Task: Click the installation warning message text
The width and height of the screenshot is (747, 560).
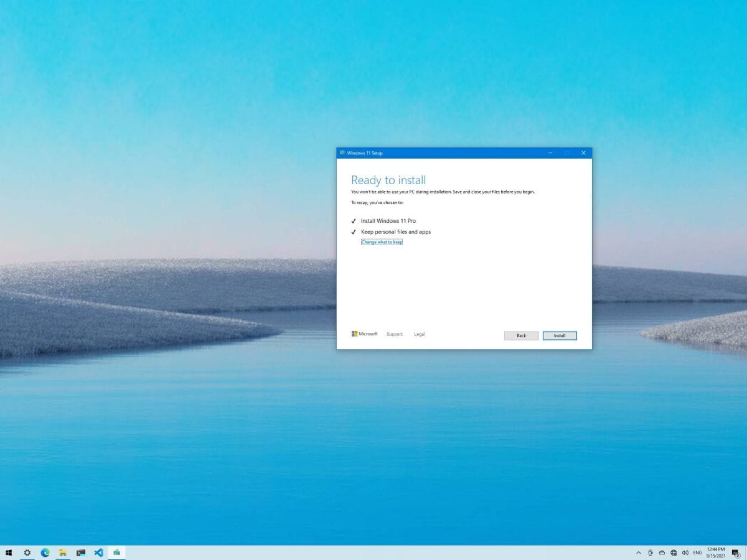Action: click(x=443, y=192)
